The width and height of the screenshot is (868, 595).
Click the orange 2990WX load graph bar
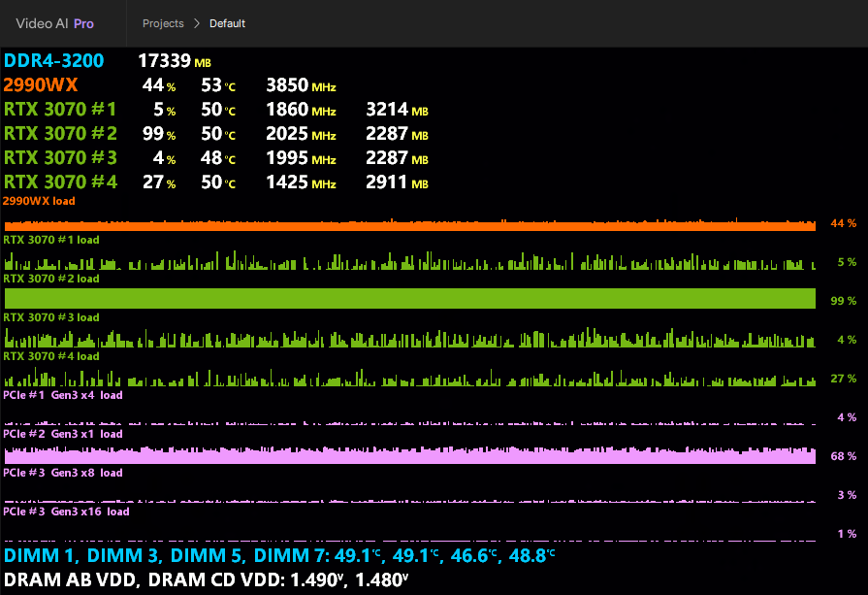[x=408, y=225]
